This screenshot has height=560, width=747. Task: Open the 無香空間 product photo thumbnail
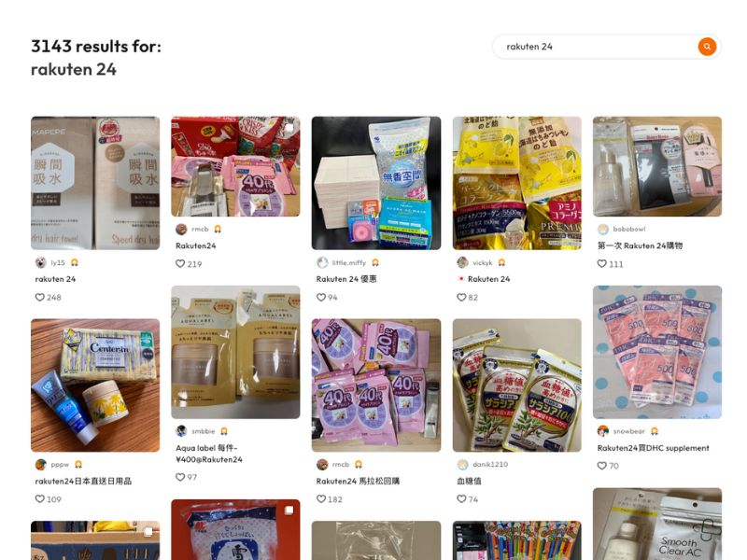tap(376, 183)
